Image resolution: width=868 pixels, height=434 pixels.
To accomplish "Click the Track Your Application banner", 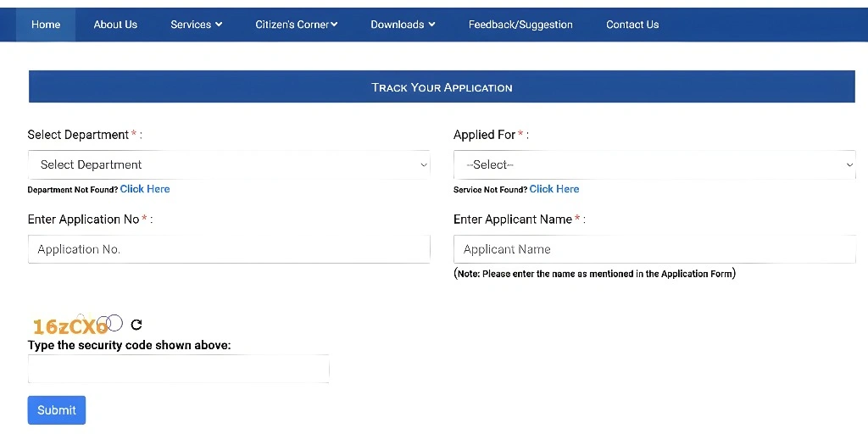I will coord(442,87).
